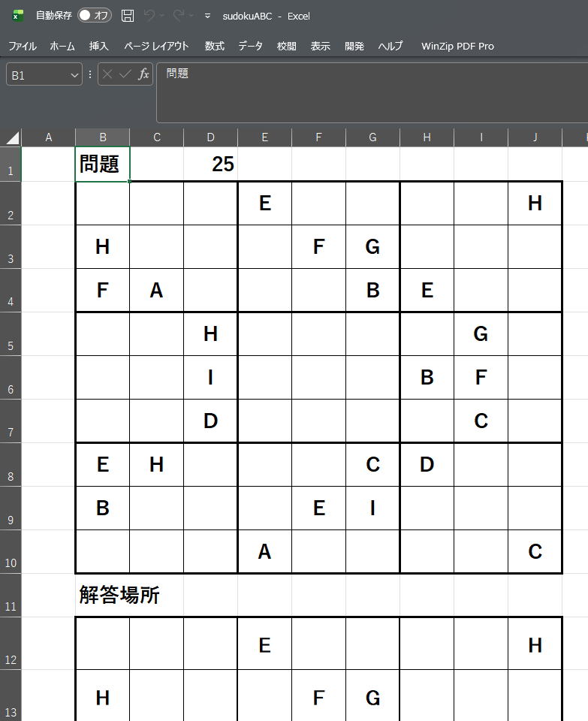Click the Select All corner triangle
588x721 pixels.
[x=12, y=138]
